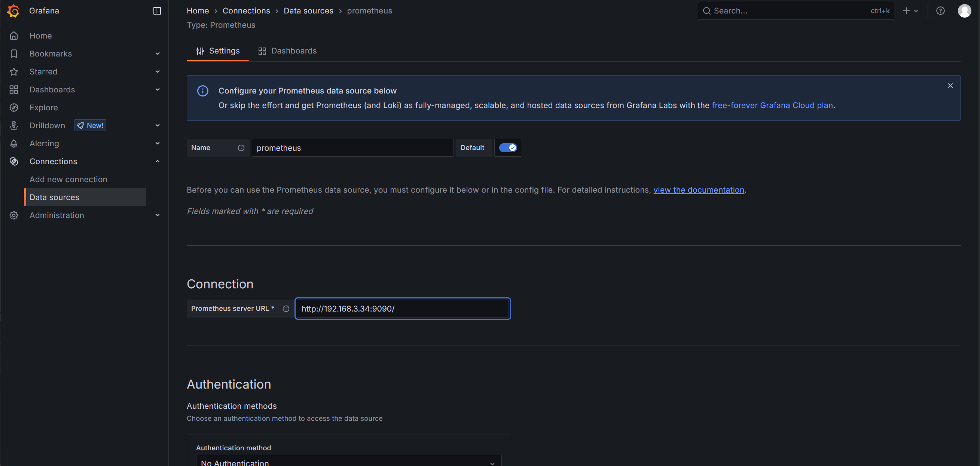Click the Alerting bell icon

pyautogui.click(x=14, y=143)
